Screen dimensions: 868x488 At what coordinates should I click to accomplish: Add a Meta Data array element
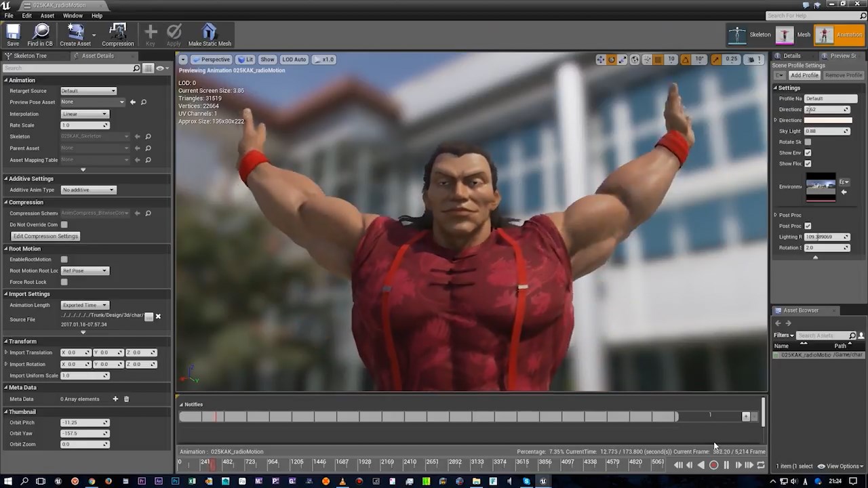pos(115,399)
